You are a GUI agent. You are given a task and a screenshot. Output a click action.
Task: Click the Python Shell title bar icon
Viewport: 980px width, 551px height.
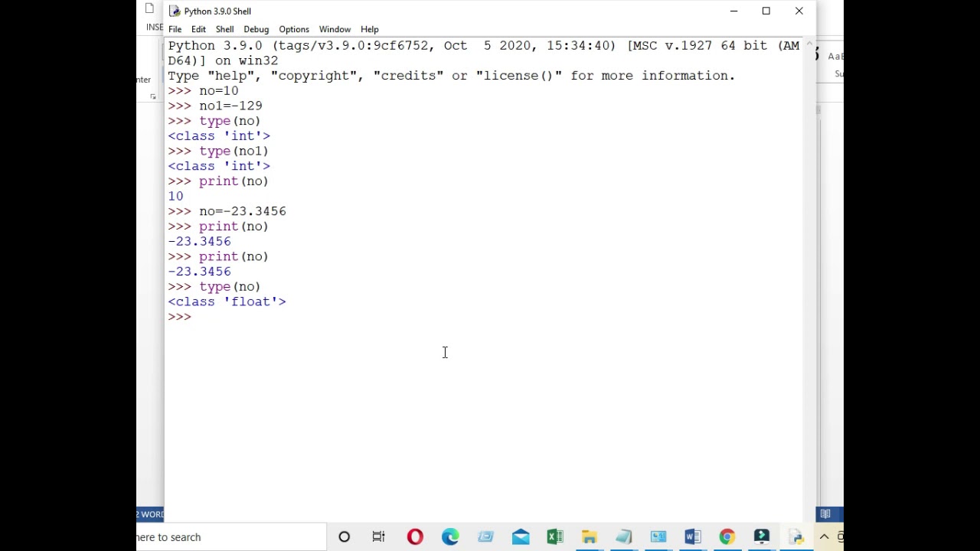[175, 11]
